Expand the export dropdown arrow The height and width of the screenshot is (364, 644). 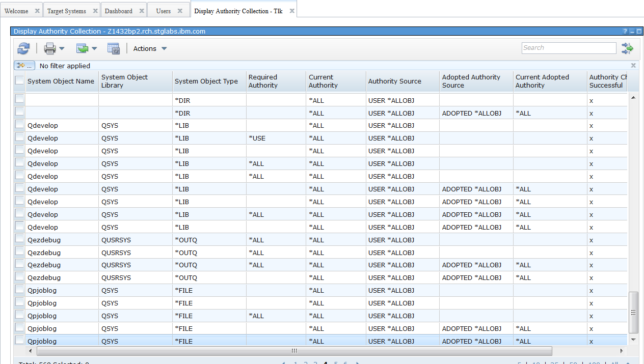tap(94, 49)
